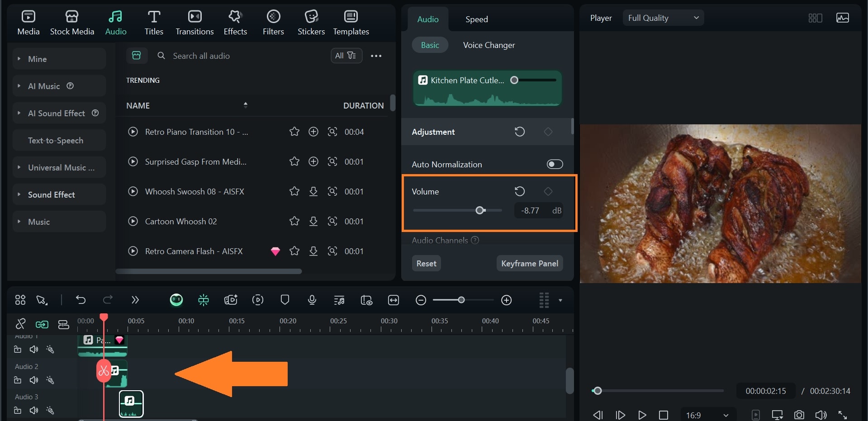
Task: Open the Filters tab
Action: (273, 23)
